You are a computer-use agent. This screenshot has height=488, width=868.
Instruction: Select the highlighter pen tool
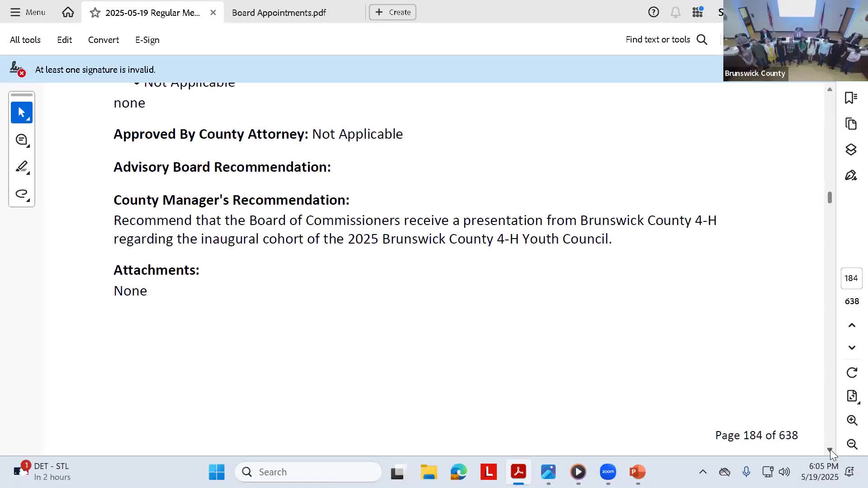click(x=21, y=167)
